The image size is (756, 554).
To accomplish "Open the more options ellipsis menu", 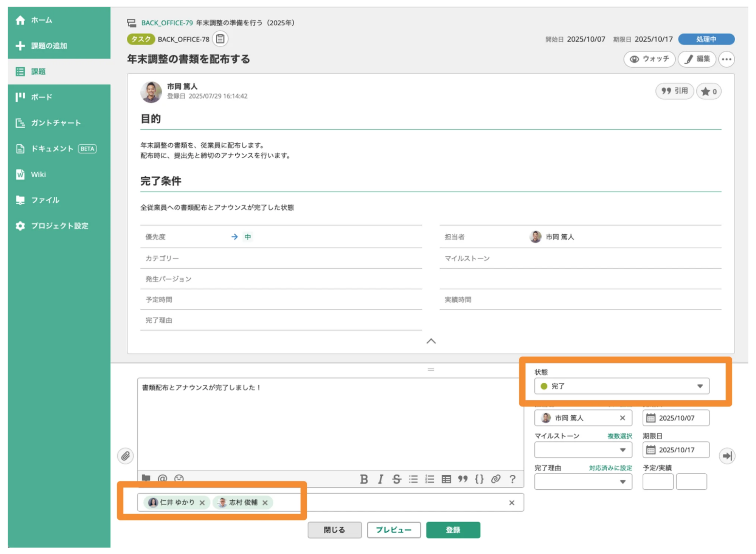I will pyautogui.click(x=727, y=59).
